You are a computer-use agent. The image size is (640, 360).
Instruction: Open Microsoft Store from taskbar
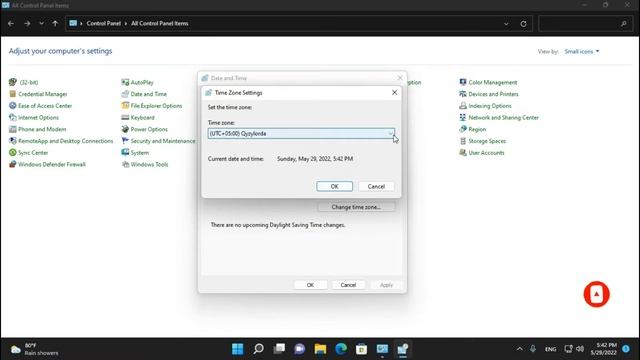(x=362, y=349)
